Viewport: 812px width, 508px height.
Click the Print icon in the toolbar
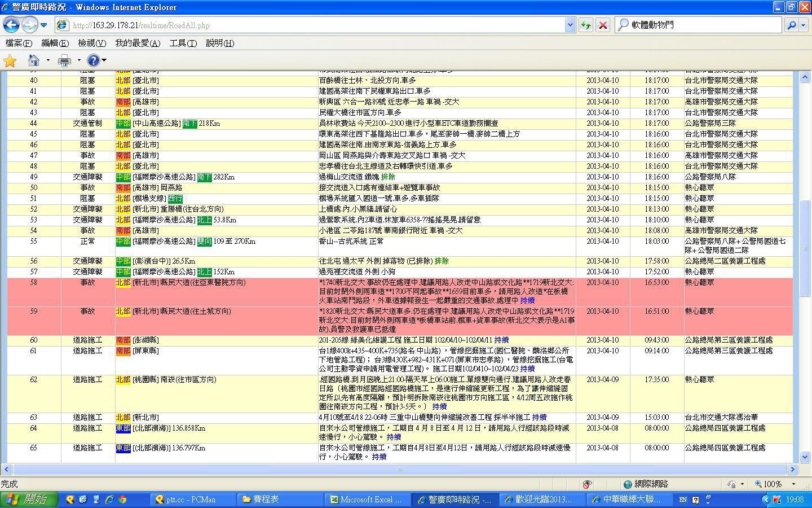point(65,60)
